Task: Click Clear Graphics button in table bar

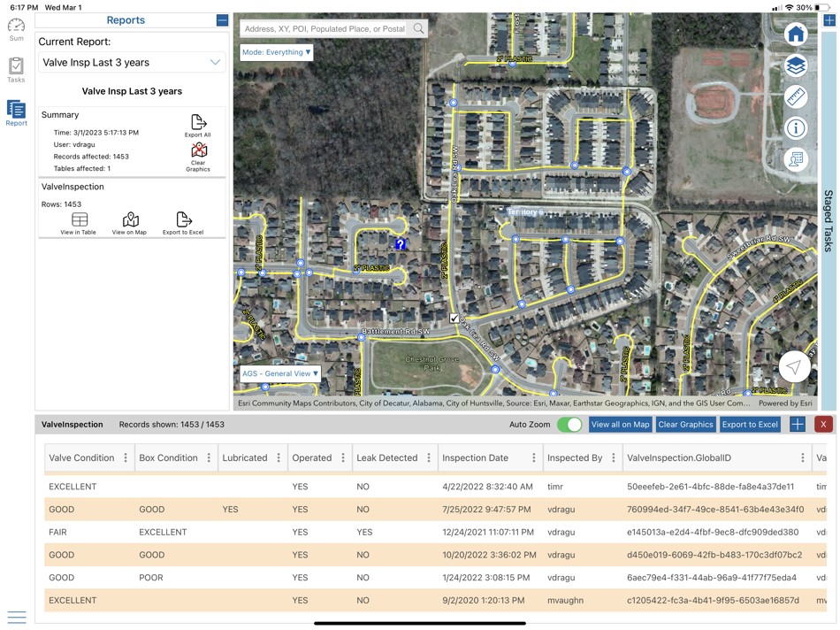Action: [686, 425]
